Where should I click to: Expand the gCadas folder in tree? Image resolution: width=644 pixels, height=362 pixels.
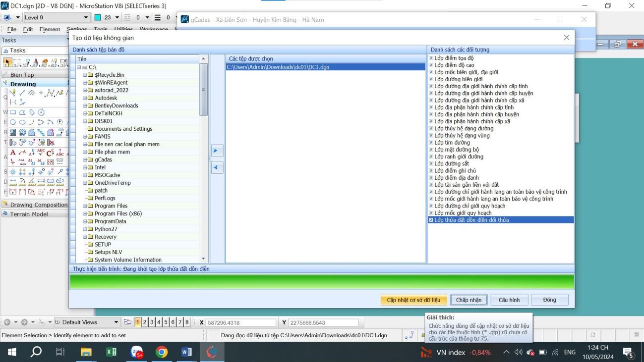tap(85, 160)
